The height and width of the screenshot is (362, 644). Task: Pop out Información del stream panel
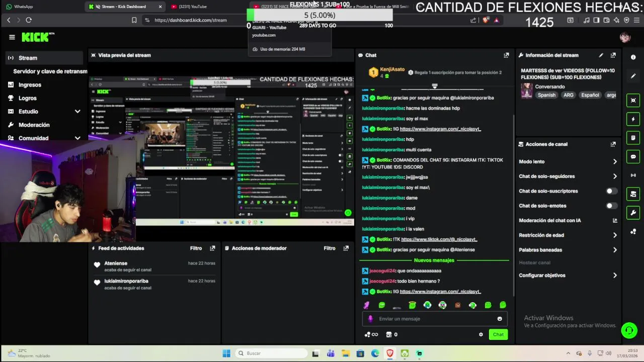pyautogui.click(x=613, y=55)
